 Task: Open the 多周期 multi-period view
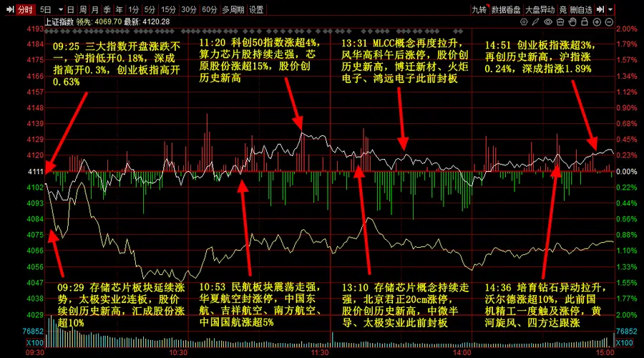point(233,9)
